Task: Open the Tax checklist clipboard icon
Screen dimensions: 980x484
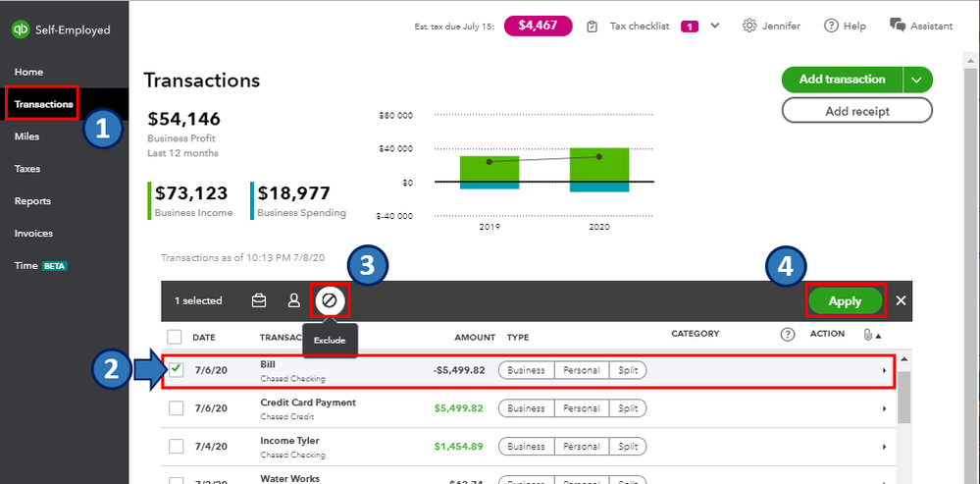Action: pos(593,27)
